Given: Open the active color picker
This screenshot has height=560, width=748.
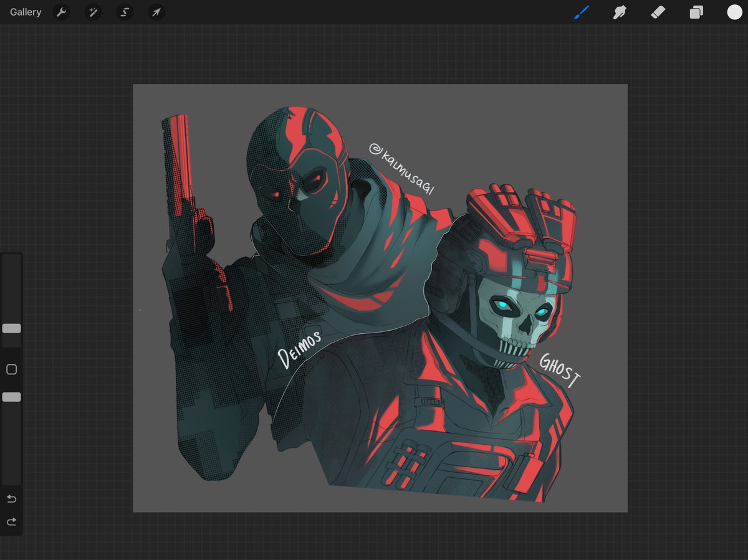Looking at the screenshot, I should click(x=734, y=12).
